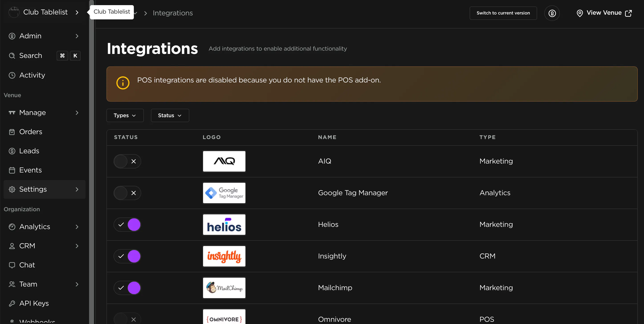Click the API Keys key icon
The width and height of the screenshot is (644, 324).
[12, 303]
